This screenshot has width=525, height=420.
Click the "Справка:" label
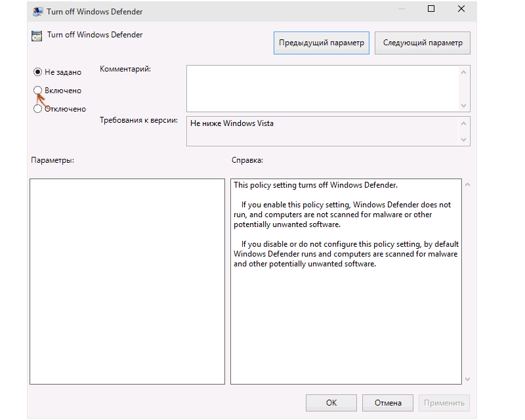247,160
